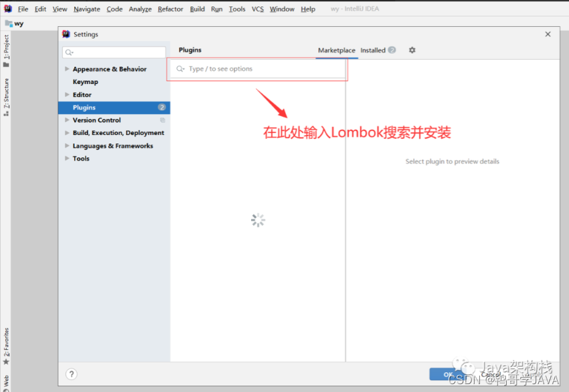
Task: Click the Installed count badge
Action: tap(392, 50)
